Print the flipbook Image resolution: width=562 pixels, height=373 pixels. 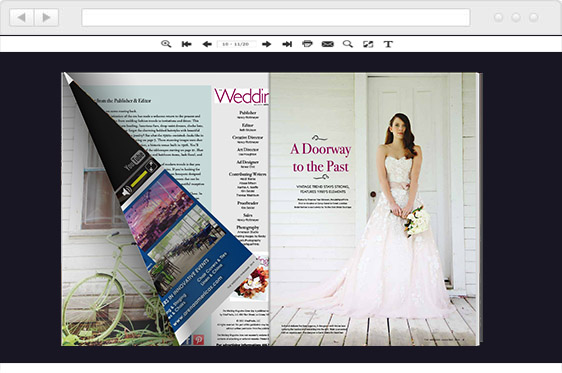click(x=307, y=44)
